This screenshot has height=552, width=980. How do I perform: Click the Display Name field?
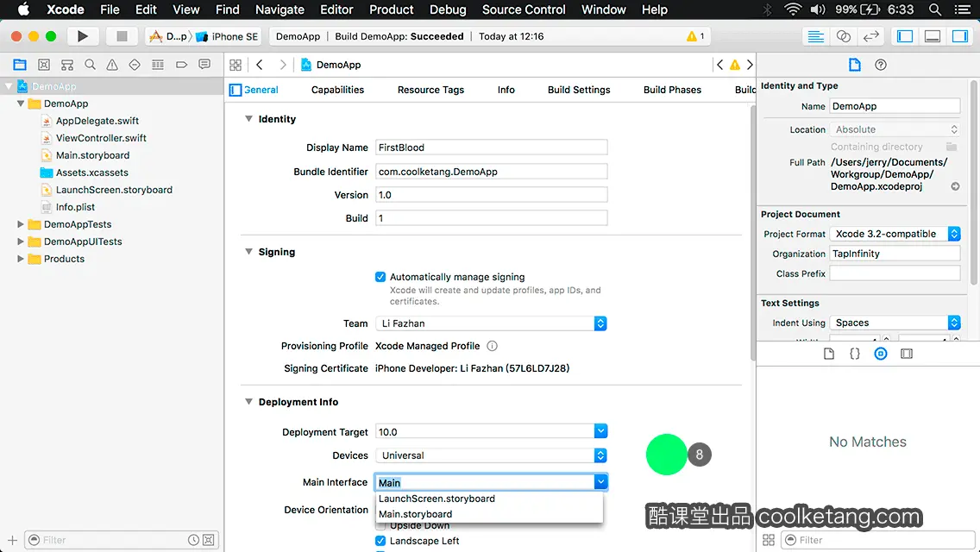tap(491, 147)
